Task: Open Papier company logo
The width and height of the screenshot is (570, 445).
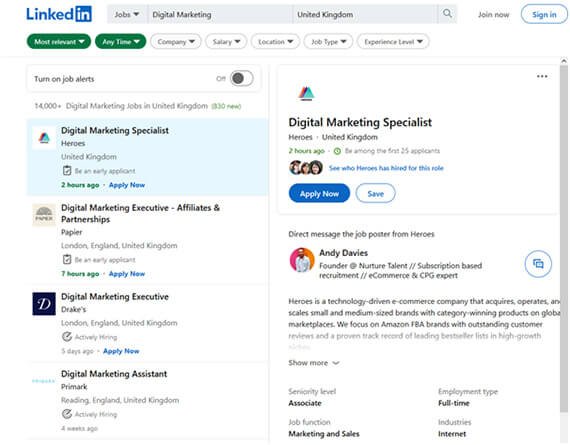Action: (x=44, y=215)
